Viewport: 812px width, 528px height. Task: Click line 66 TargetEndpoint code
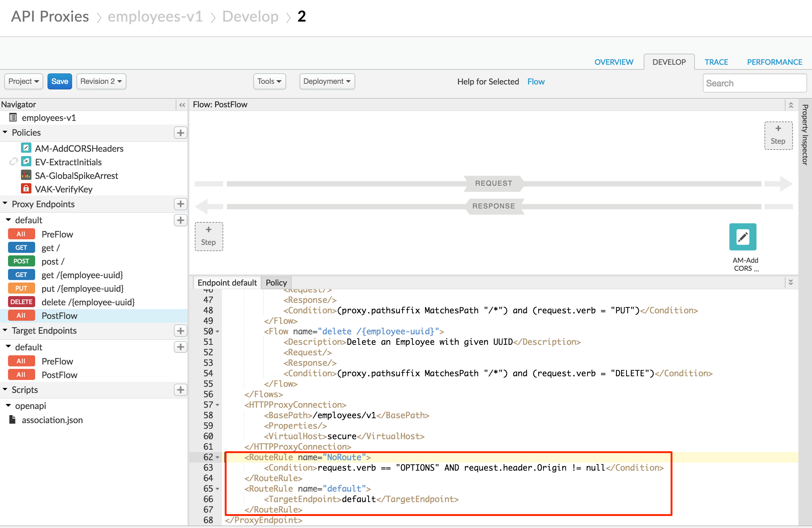[361, 499]
